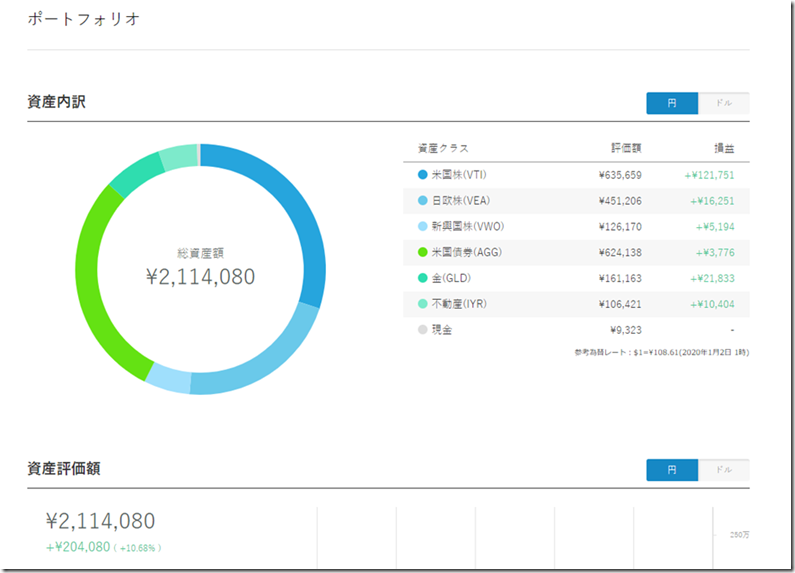Viewport: 795px width, 573px height.
Task: Click the gray dot beside 現金
Action: click(422, 329)
